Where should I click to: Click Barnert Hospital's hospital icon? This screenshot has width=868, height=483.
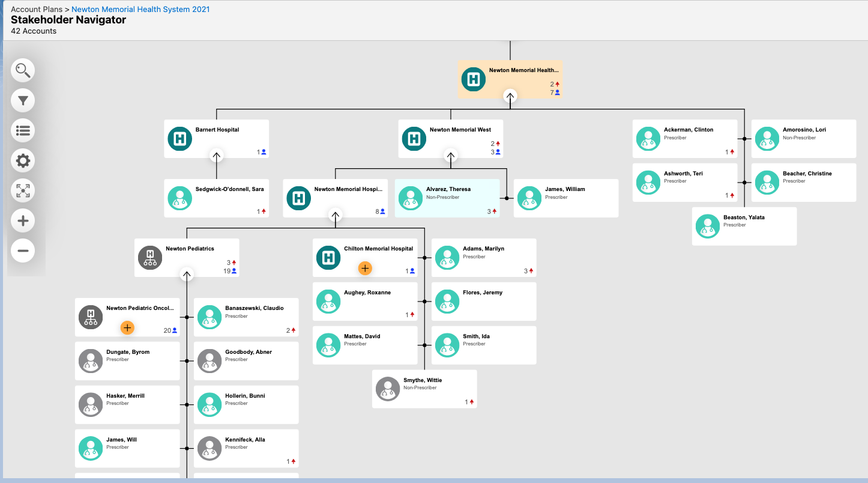(x=179, y=139)
